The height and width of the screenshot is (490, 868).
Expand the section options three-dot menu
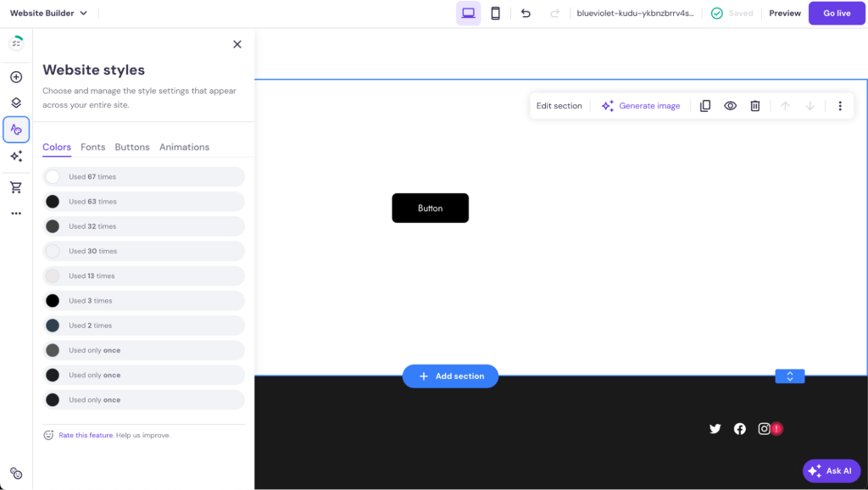840,105
